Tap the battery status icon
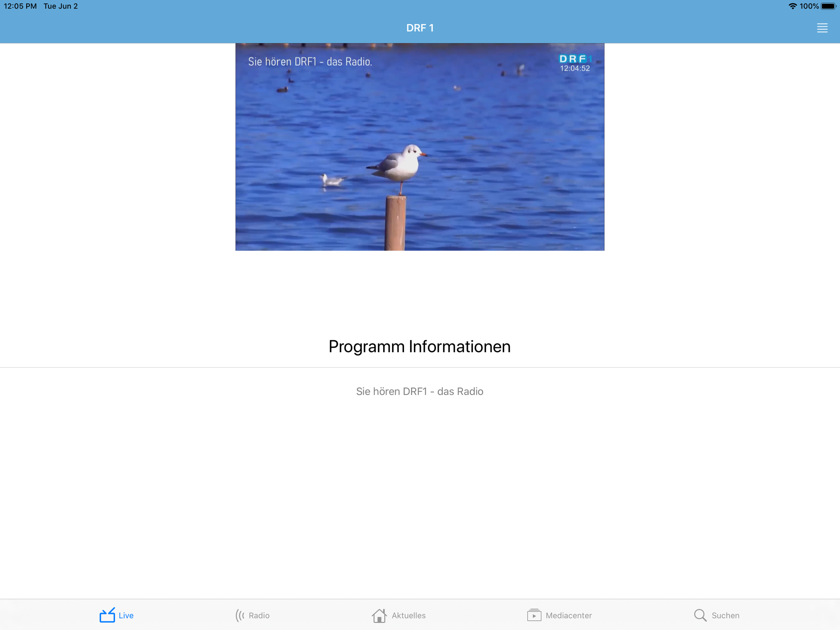Viewport: 840px width, 630px height. (828, 6)
